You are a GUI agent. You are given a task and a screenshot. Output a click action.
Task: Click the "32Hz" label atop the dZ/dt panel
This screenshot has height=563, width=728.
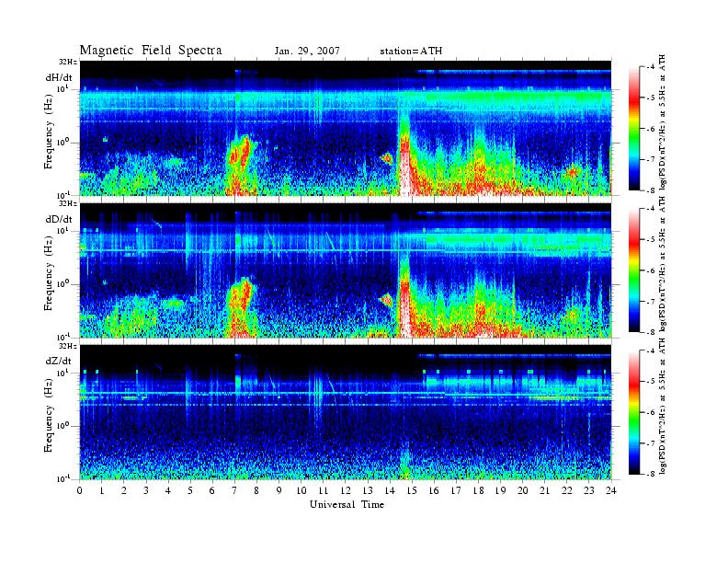tap(68, 346)
